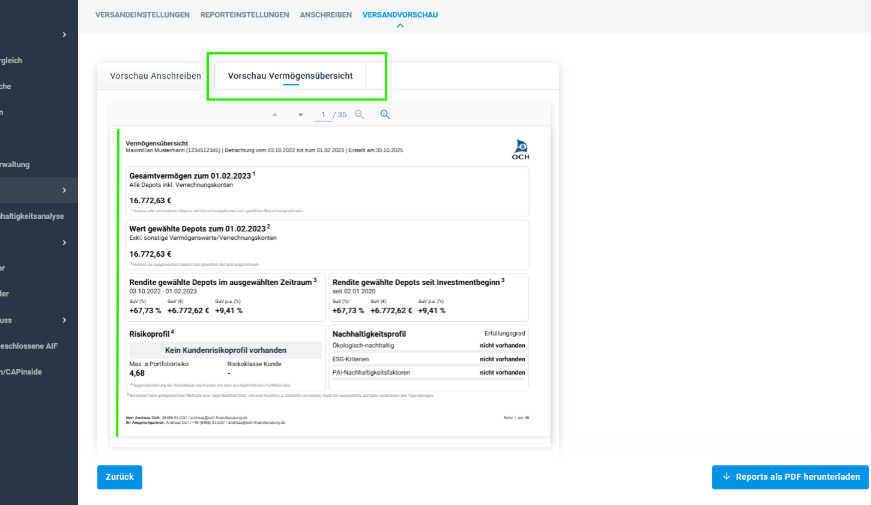Expand the topmost sidebar chevron item
The image size is (871, 505).
[64, 35]
